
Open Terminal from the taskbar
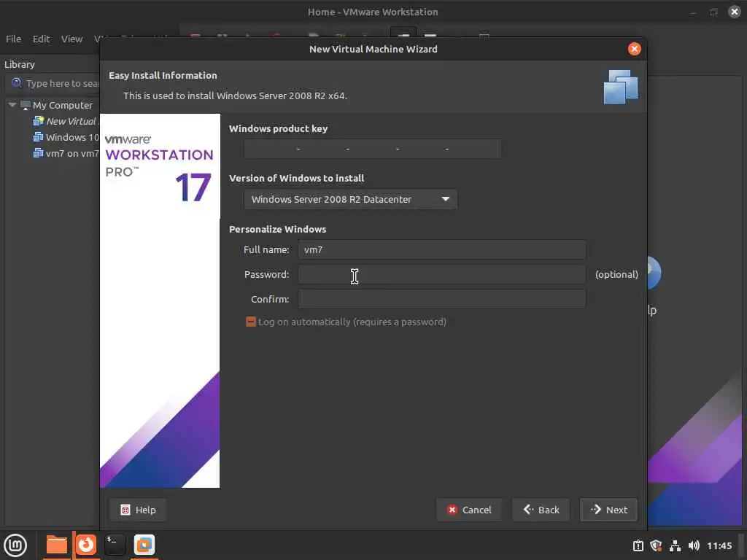[x=115, y=545]
